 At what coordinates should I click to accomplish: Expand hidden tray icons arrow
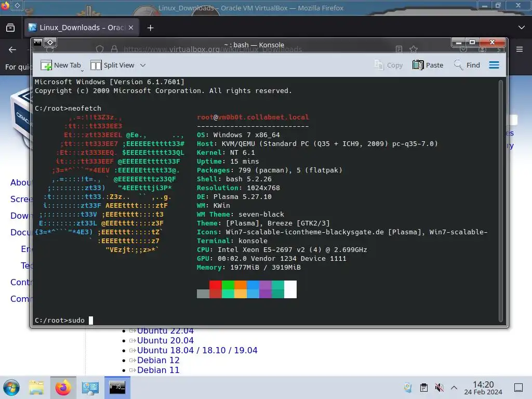tap(454, 388)
